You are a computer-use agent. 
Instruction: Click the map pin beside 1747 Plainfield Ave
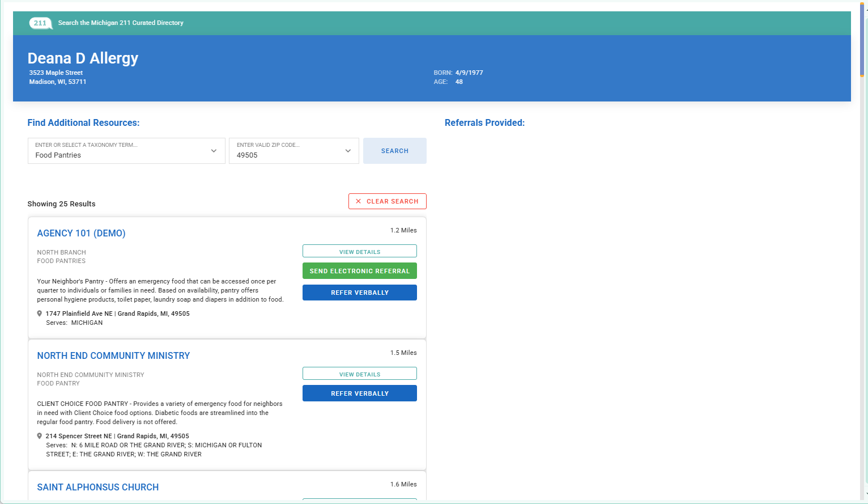click(x=40, y=314)
